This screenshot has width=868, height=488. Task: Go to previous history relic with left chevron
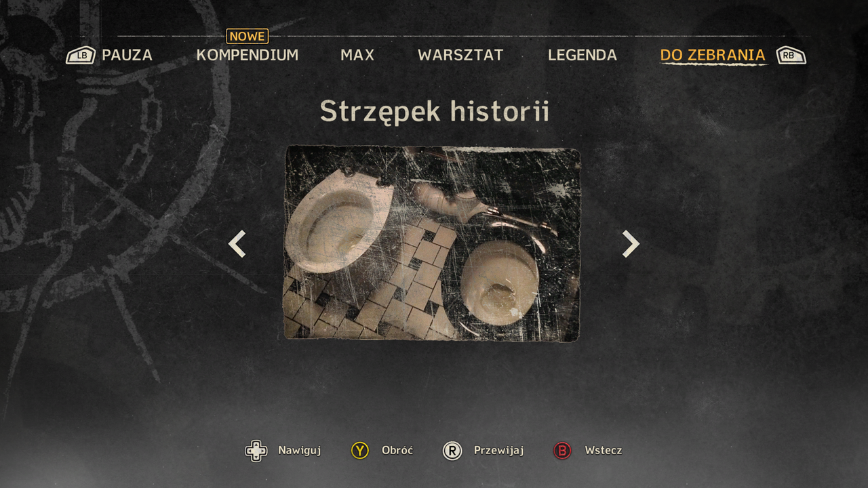pyautogui.click(x=237, y=244)
